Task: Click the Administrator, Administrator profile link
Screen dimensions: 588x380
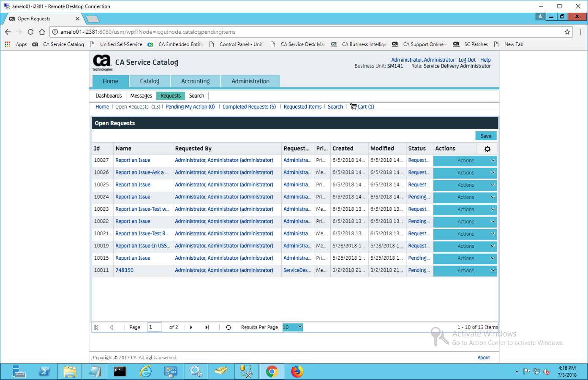Action: click(x=423, y=60)
